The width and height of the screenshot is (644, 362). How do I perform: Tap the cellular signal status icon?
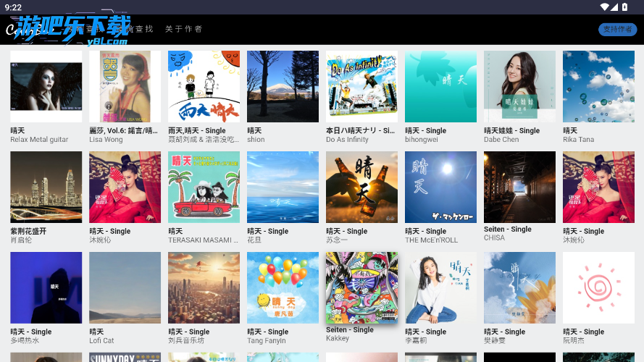coord(614,7)
